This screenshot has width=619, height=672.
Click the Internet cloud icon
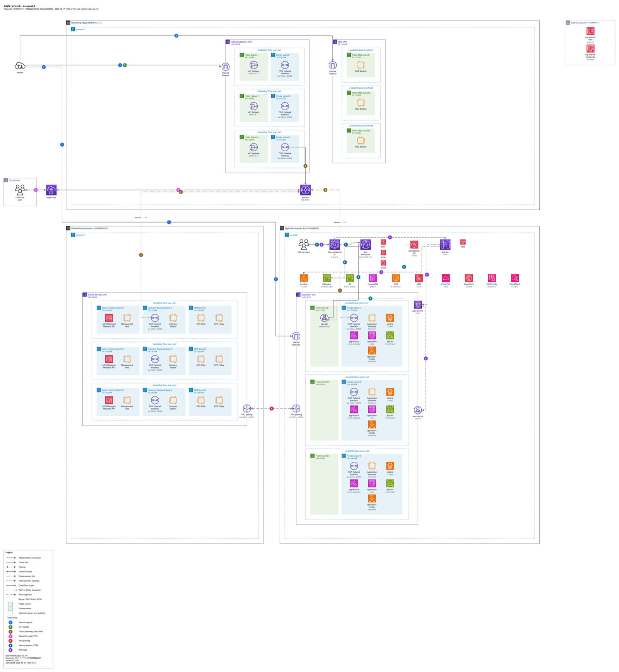coord(20,66)
